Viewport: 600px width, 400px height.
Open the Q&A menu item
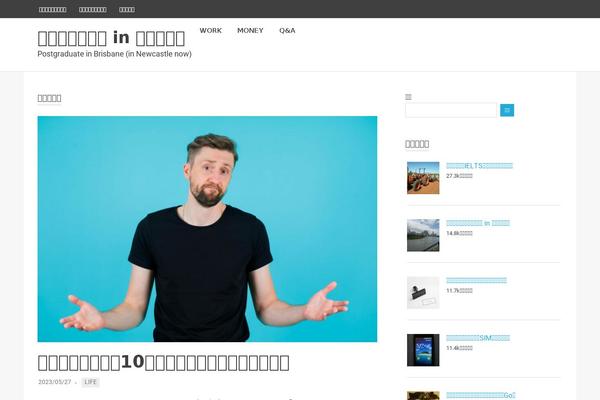(x=287, y=30)
